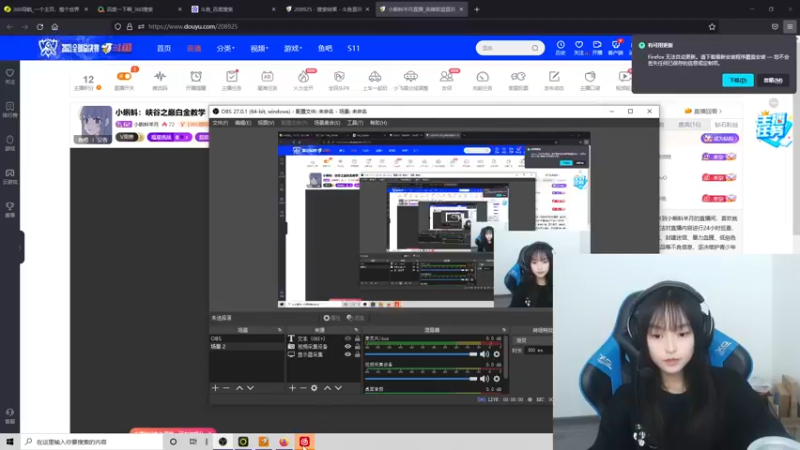This screenshot has height=450, width=800.
Task: Go to 首页 in Douyu navigation
Action: (164, 48)
